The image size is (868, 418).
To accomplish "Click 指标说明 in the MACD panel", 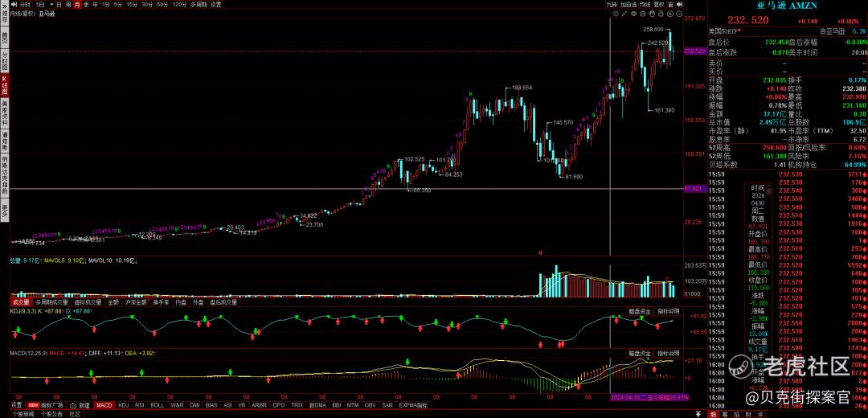I will pyautogui.click(x=668, y=353).
